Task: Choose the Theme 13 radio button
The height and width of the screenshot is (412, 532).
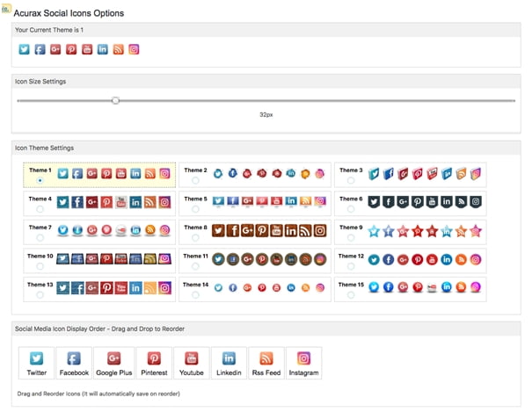Action: point(40,295)
